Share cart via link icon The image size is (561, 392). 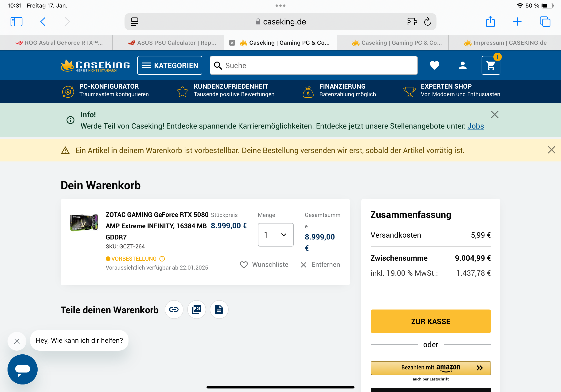click(174, 310)
